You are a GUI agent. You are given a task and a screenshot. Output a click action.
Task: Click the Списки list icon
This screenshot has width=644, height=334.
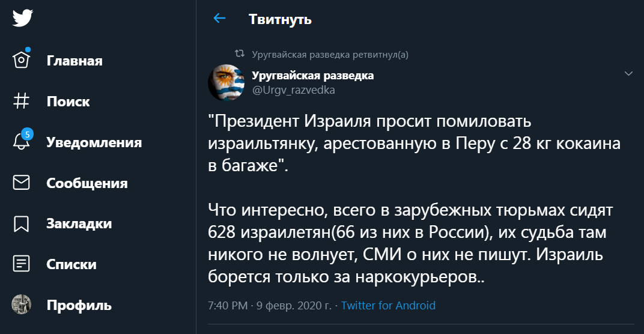(x=22, y=264)
